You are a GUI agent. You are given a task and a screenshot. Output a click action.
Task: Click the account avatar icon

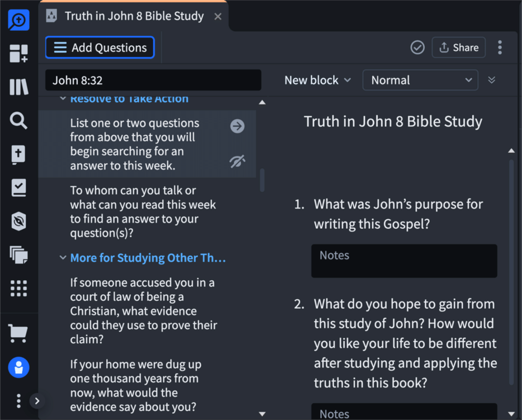(18, 367)
